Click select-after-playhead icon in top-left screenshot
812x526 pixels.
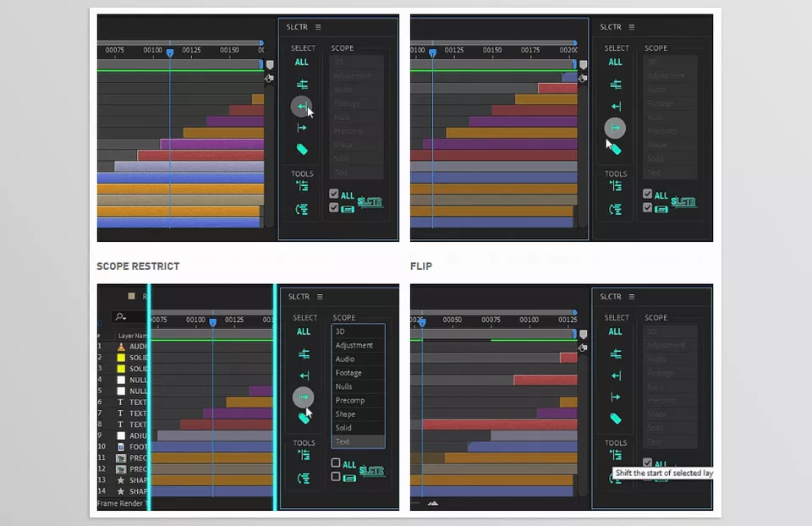click(302, 128)
